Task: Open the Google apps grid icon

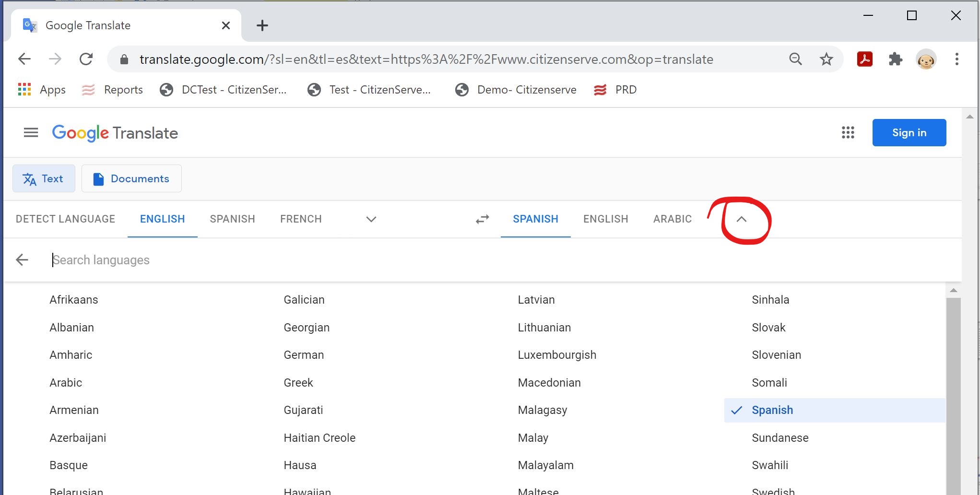Action: (848, 133)
